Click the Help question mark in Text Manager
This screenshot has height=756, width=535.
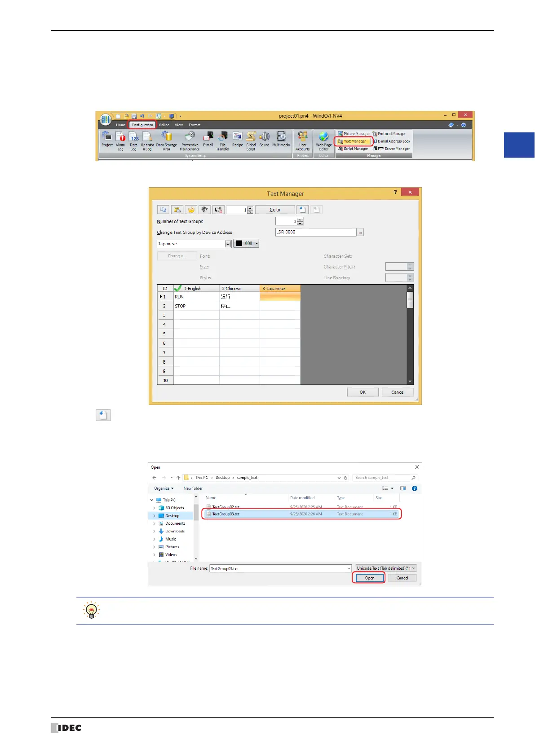(395, 192)
